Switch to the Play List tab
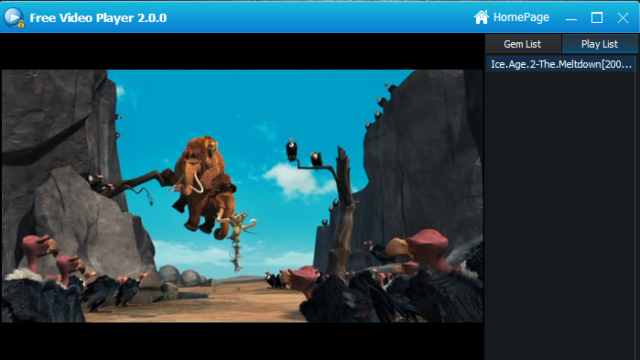 click(x=599, y=44)
